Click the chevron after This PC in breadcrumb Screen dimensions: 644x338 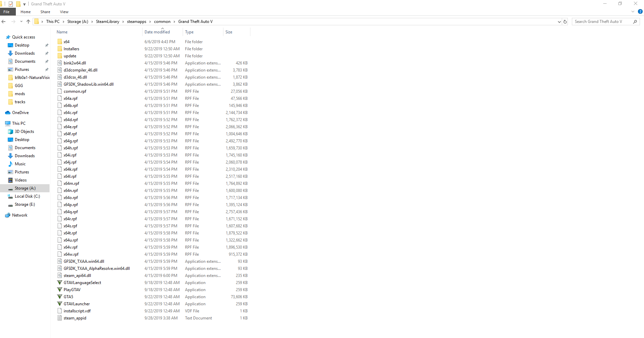pos(63,22)
